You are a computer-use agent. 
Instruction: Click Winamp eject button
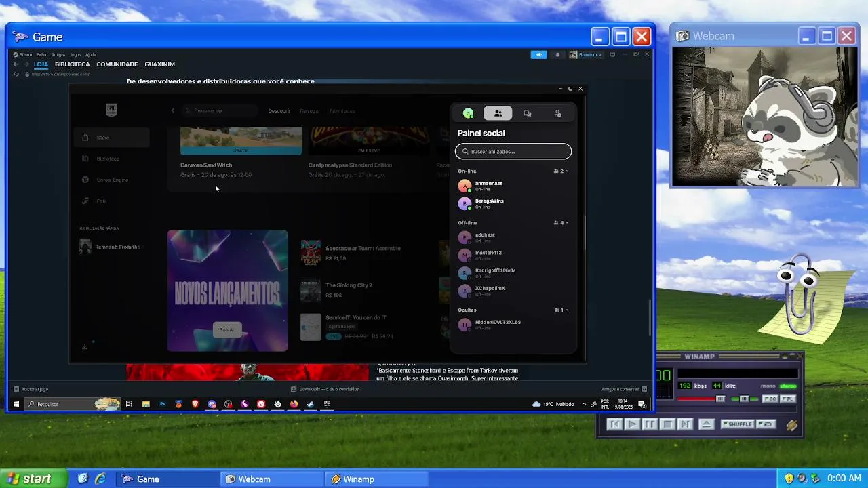pos(706,424)
